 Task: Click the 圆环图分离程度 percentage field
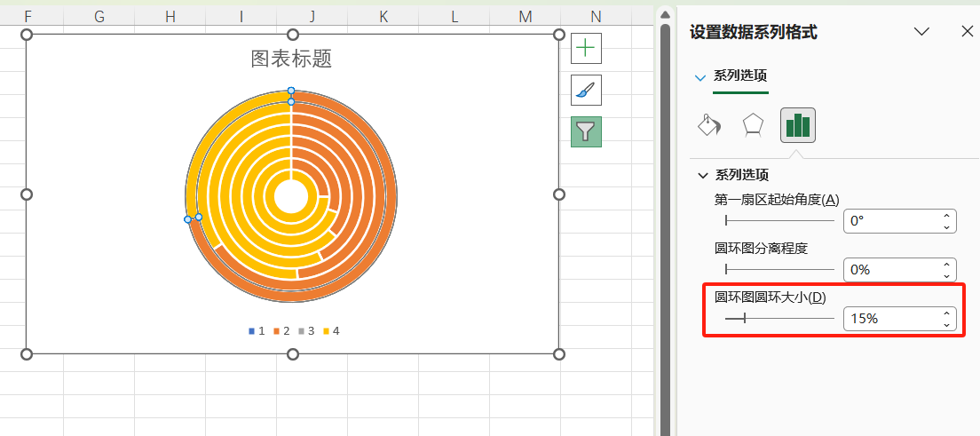[890, 269]
